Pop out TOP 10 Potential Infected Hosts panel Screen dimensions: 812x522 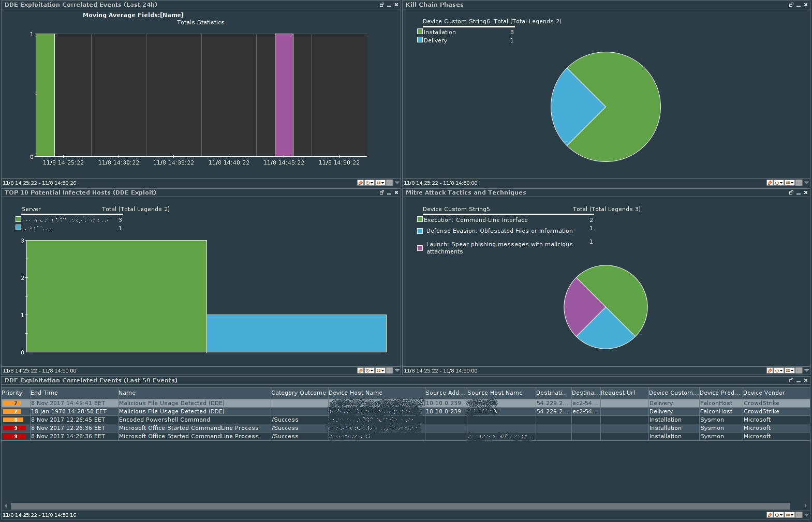(381, 192)
